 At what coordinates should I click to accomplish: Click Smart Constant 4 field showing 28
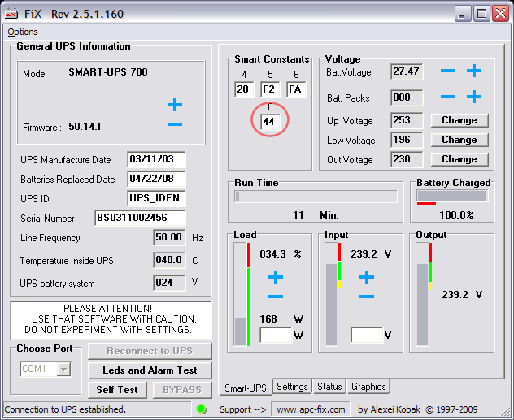[x=244, y=89]
